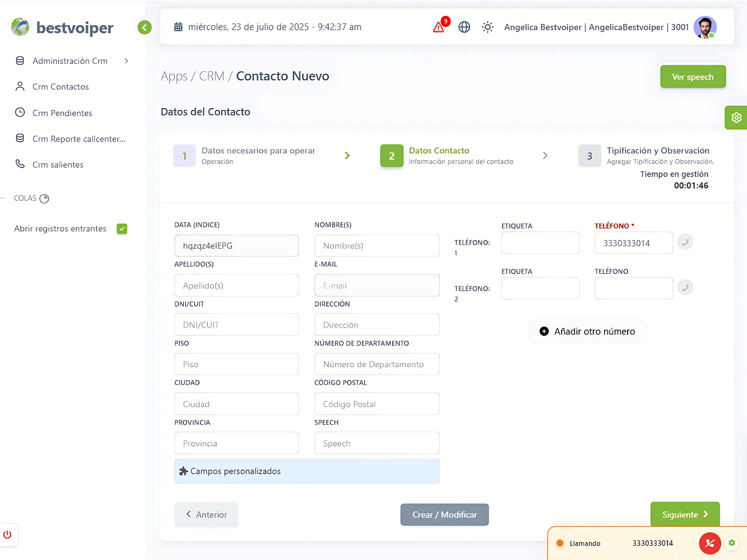The width and height of the screenshot is (747, 560).
Task: Click Añadir otro número text
Action: [595, 331]
